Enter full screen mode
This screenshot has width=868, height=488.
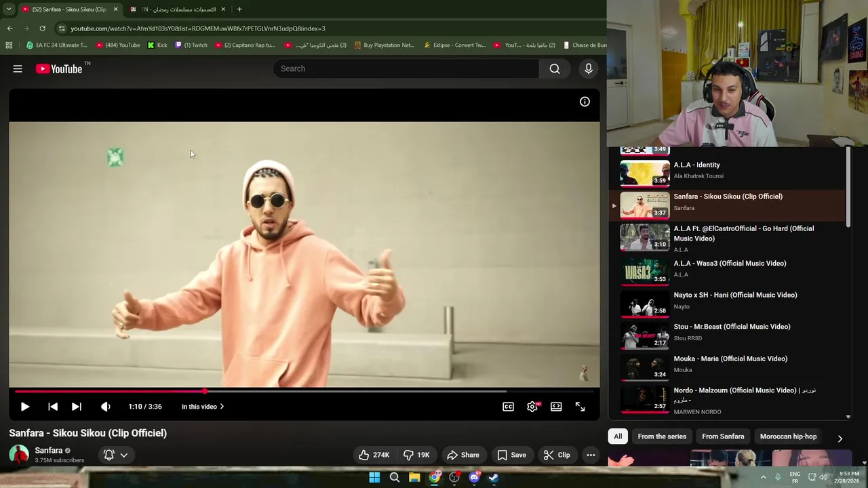[580, 407]
